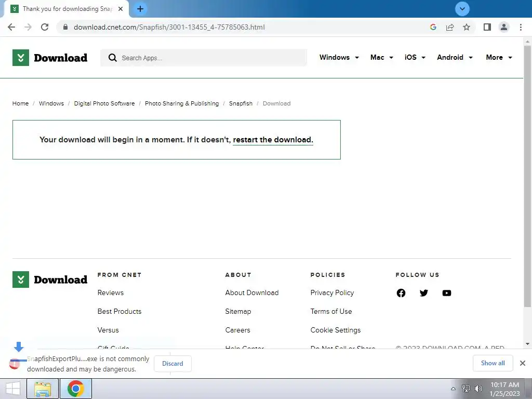Screen dimensions: 532x399
Task: Open Best Products footer link
Action: point(119,311)
